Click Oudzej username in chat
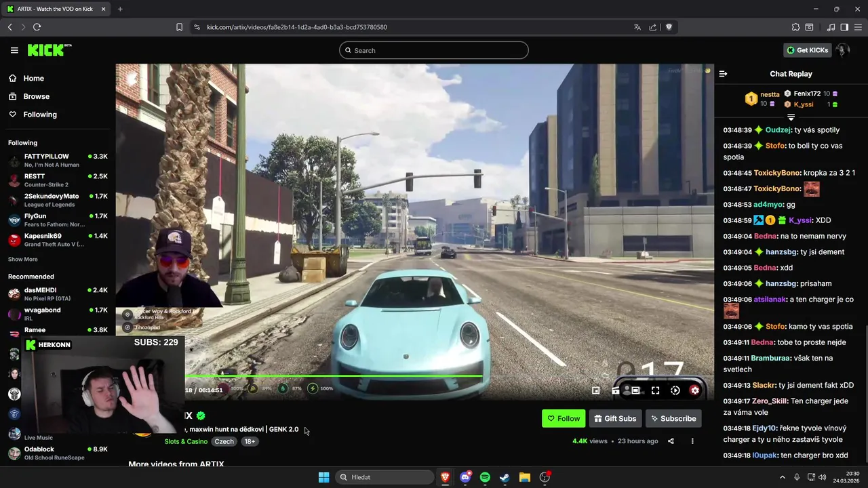The width and height of the screenshot is (868, 488). click(x=778, y=130)
